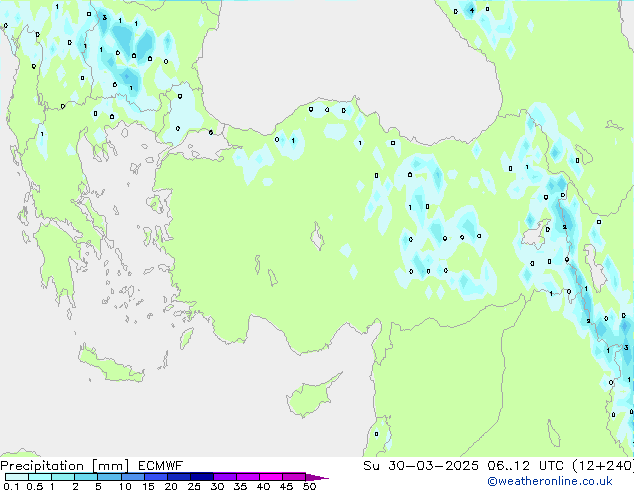Click the 0.1–0.5 mm legend swatch
Screen dimensions: 634x490
[17, 477]
